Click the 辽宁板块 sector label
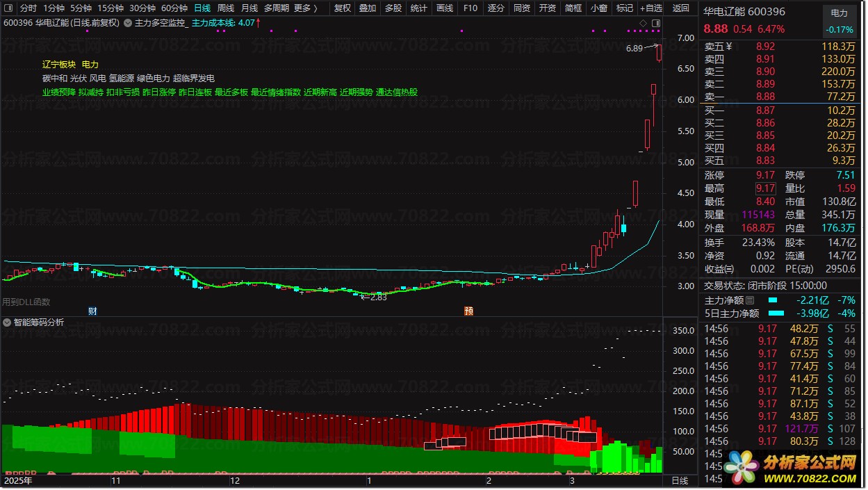Image resolution: width=868 pixels, height=490 pixels. (x=58, y=64)
